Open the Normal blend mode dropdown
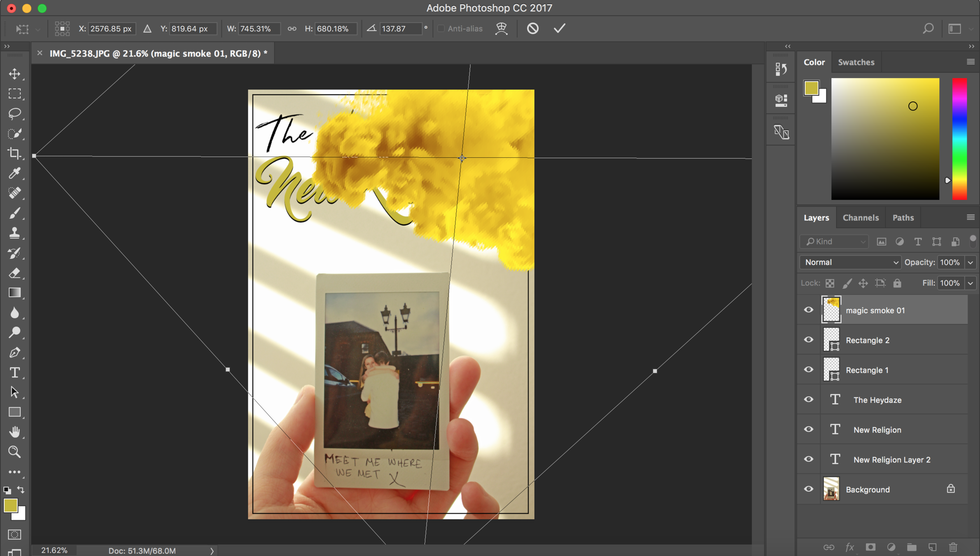 [850, 262]
